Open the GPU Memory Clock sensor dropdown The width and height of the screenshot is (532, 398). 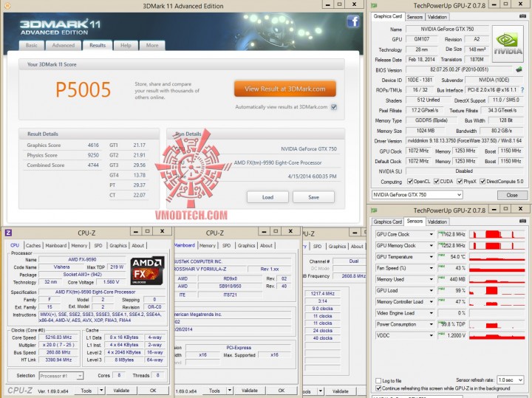coord(432,245)
